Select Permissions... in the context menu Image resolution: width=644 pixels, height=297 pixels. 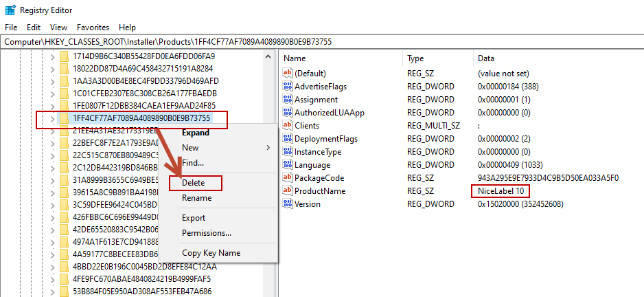(x=206, y=233)
